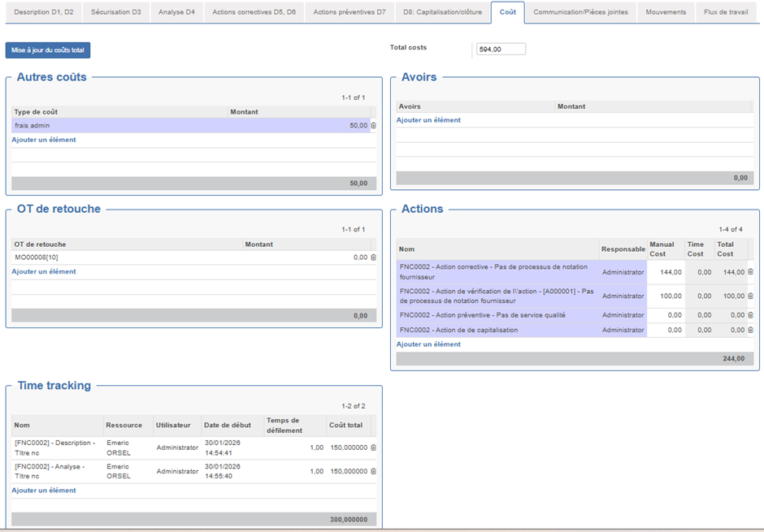Add an element to the Actions list
This screenshot has height=532, width=764.
click(x=428, y=344)
